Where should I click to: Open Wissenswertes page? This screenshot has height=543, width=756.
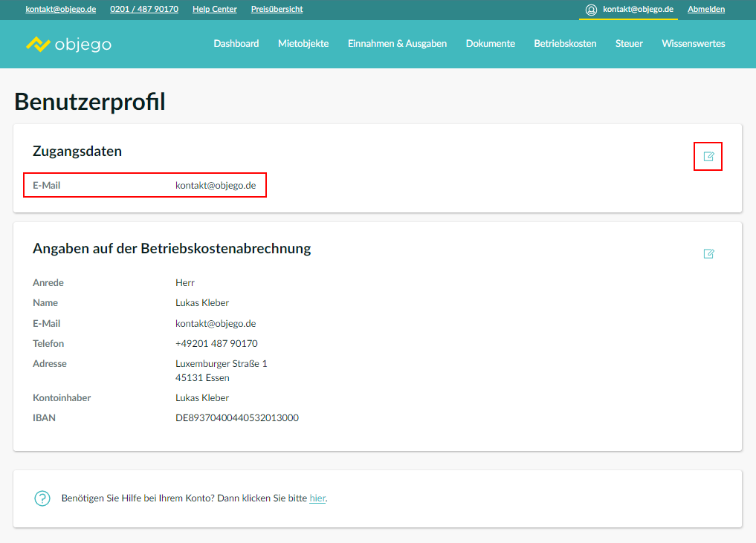[x=693, y=44]
